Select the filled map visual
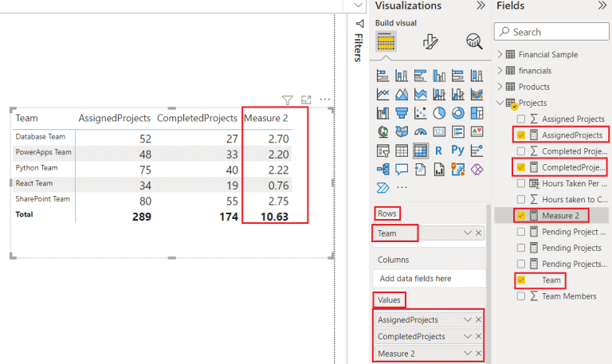 [x=402, y=132]
